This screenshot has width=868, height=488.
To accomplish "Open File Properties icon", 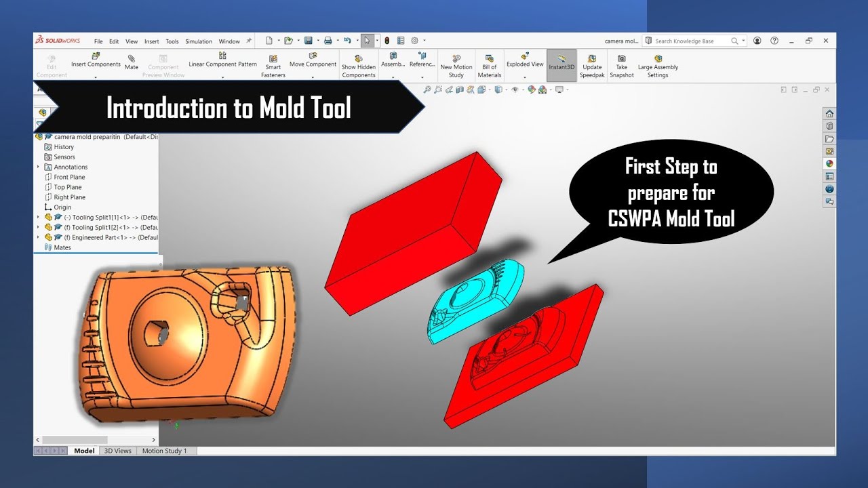I will click(x=401, y=41).
